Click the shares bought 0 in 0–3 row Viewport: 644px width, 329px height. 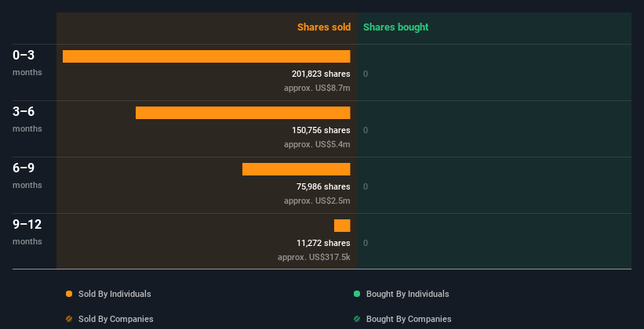click(x=366, y=74)
